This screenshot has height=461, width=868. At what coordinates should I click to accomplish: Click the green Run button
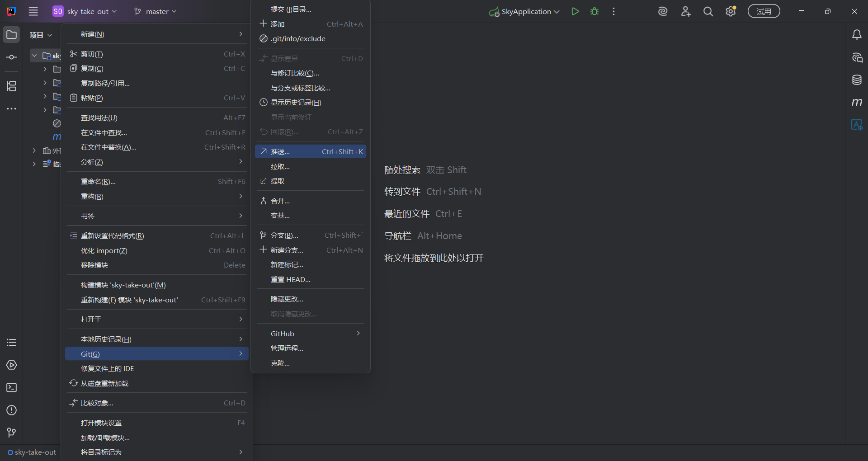[575, 12]
